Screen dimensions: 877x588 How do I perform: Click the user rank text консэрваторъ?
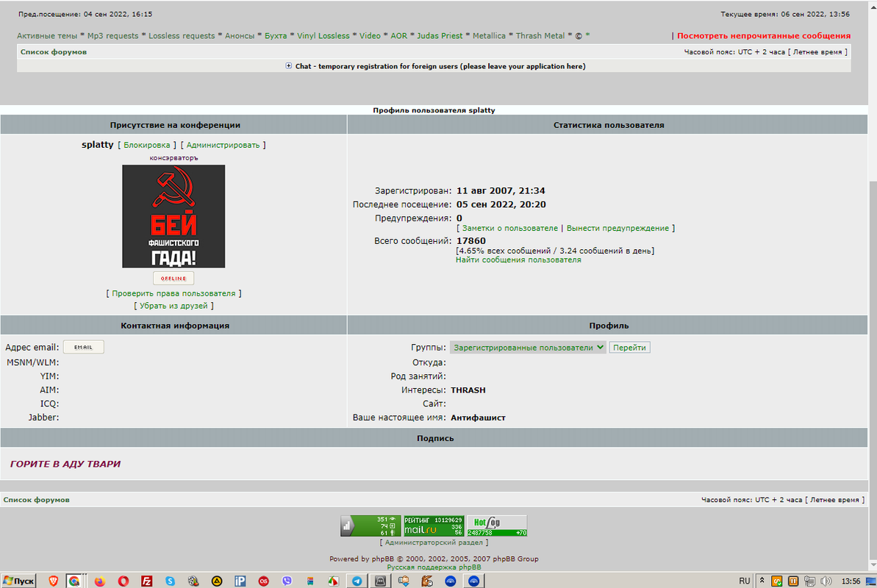pos(173,158)
